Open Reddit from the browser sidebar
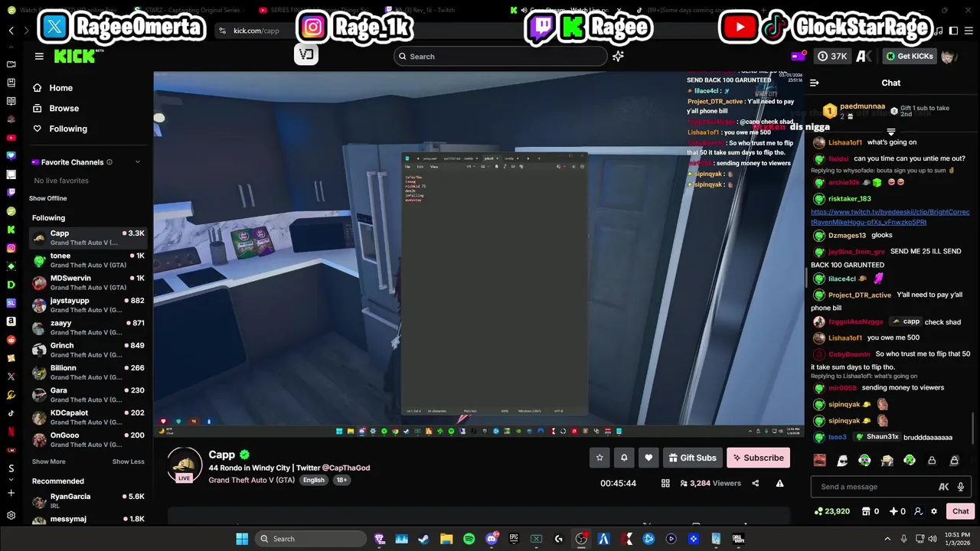 pos(11,340)
